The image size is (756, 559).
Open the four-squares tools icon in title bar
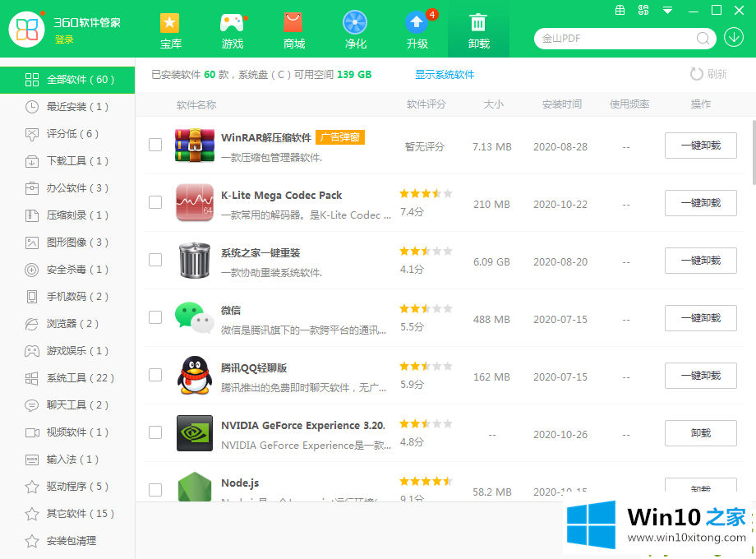pos(643,10)
